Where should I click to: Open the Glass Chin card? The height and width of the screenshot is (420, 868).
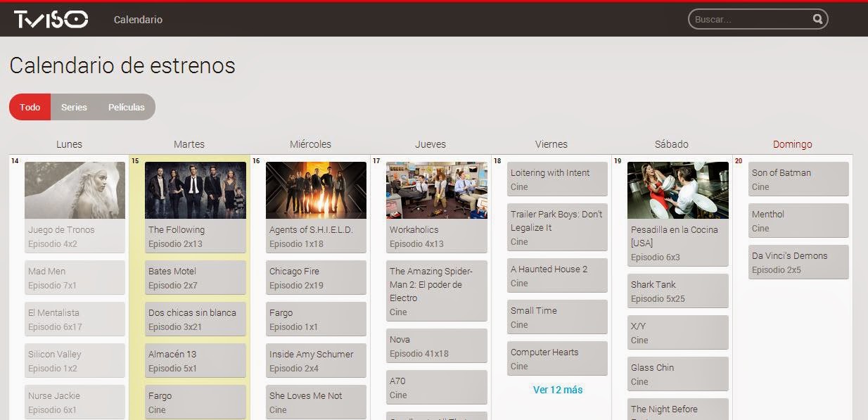point(678,374)
